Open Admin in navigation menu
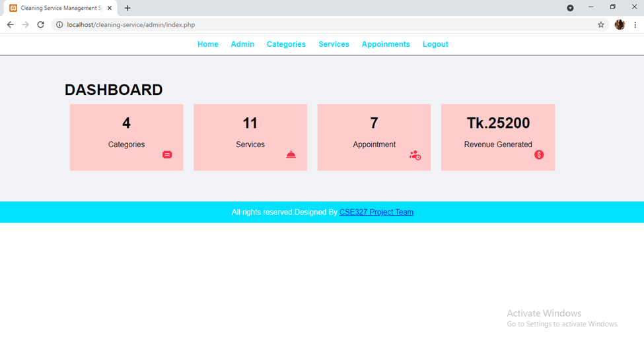This screenshot has width=644, height=341. pyautogui.click(x=242, y=44)
